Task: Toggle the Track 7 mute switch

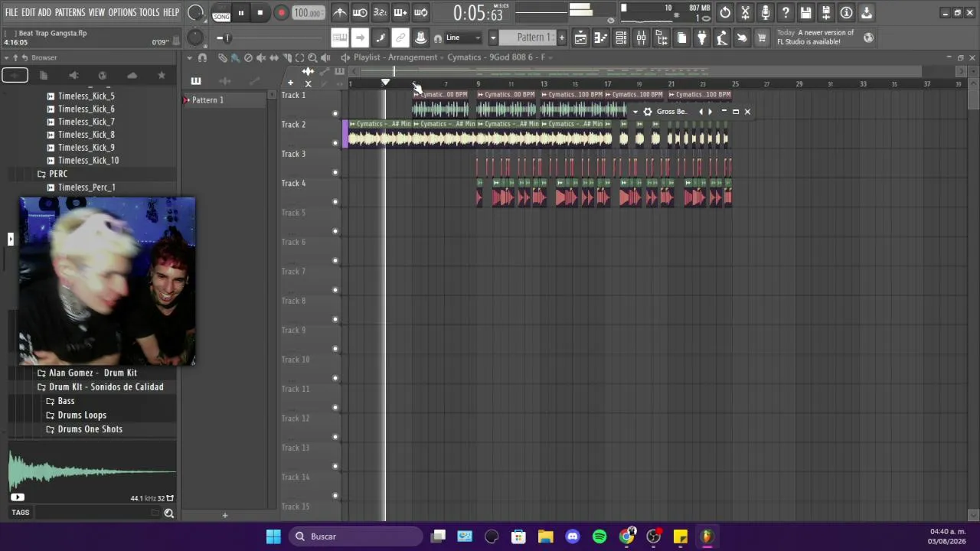Action: [335, 290]
